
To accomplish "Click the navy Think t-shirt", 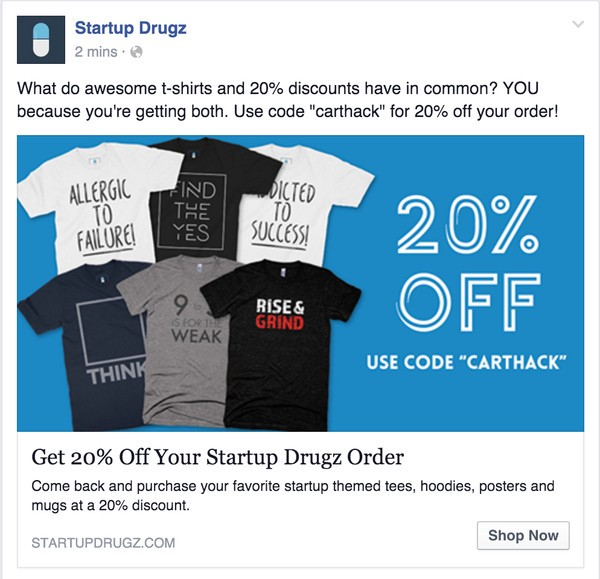I will 88,344.
